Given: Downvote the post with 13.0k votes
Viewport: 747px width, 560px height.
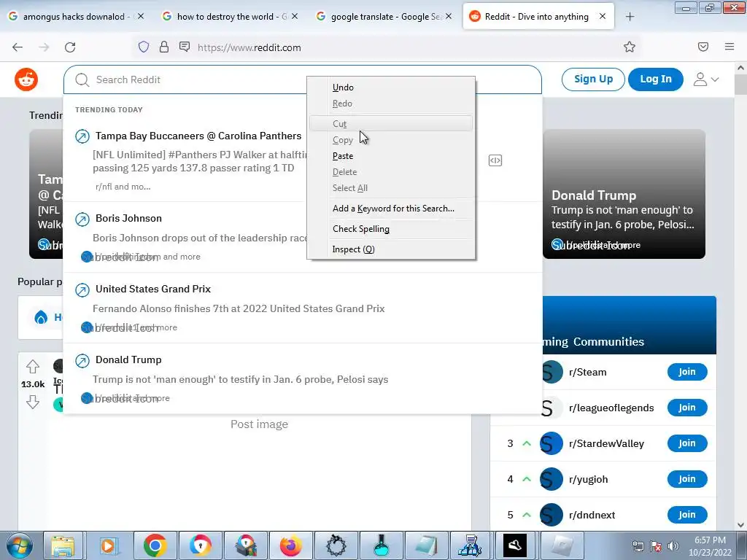Looking at the screenshot, I should pos(33,402).
